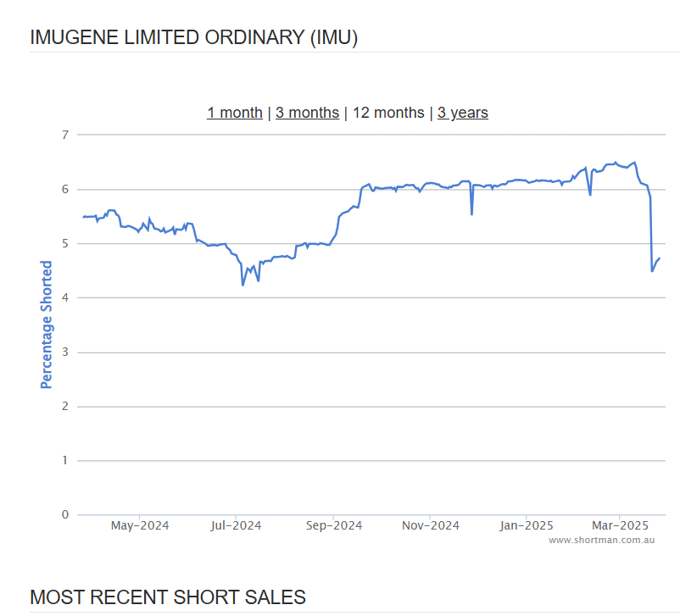
Task: Click the Sep-2024 axis label
Action: pyautogui.click(x=334, y=526)
